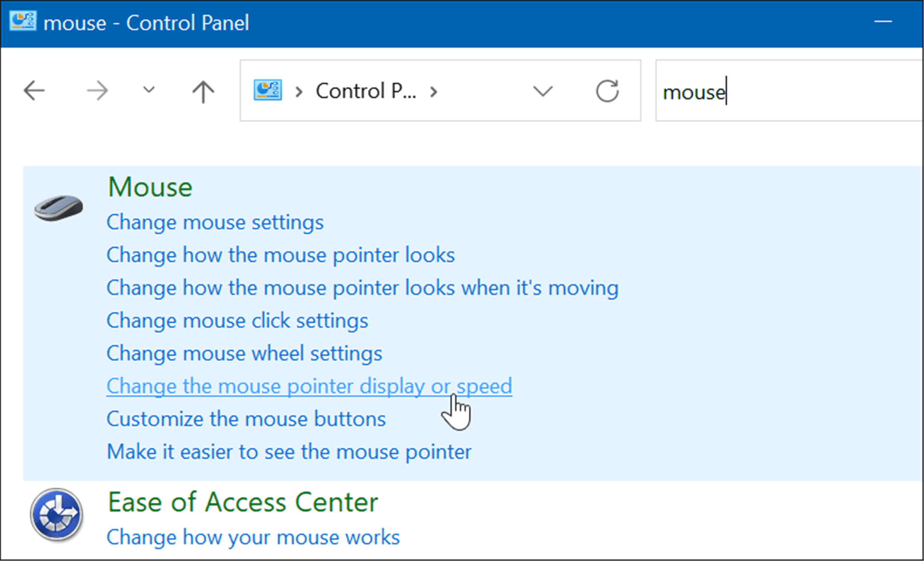Open Change mouse settings
This screenshot has width=924, height=561.
coord(214,222)
